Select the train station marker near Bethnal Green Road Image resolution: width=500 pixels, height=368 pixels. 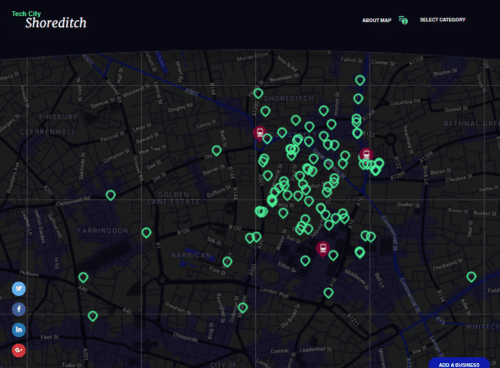tap(366, 155)
